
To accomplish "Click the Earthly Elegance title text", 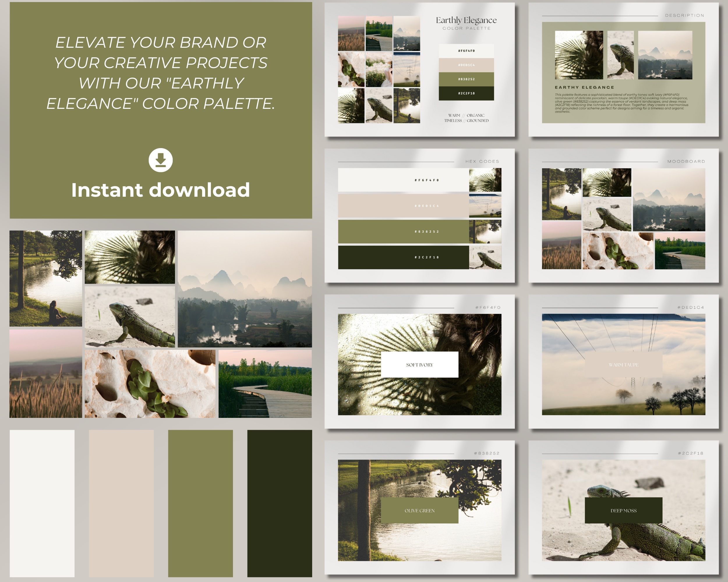I will (466, 20).
